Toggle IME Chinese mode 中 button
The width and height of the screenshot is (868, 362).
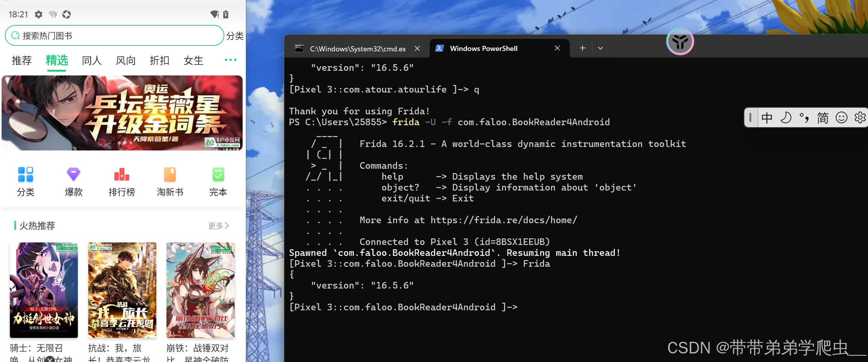coord(767,117)
